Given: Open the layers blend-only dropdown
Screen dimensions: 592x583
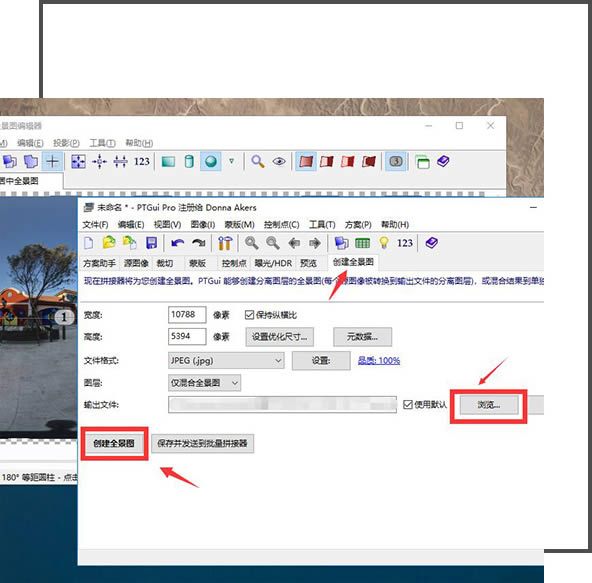Looking at the screenshot, I should click(x=204, y=383).
